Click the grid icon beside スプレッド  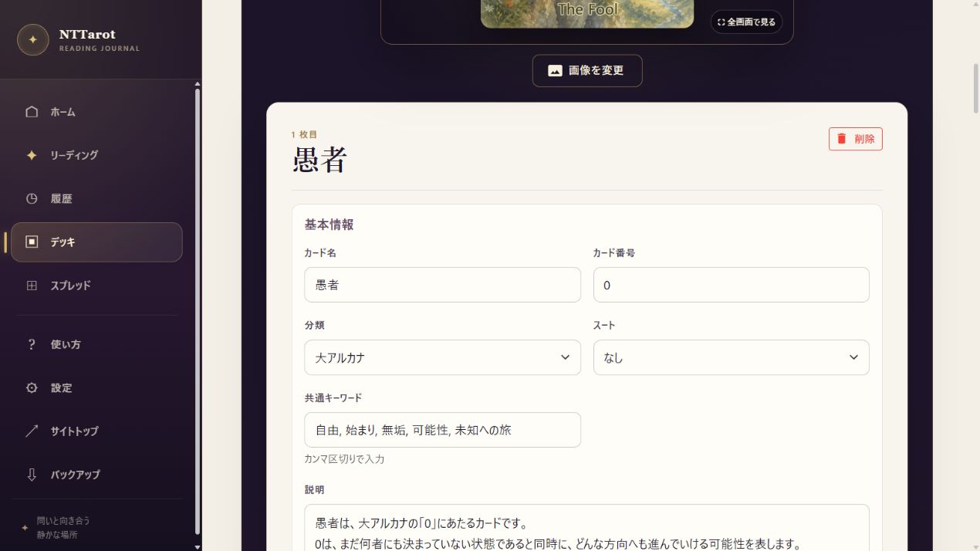tap(32, 286)
